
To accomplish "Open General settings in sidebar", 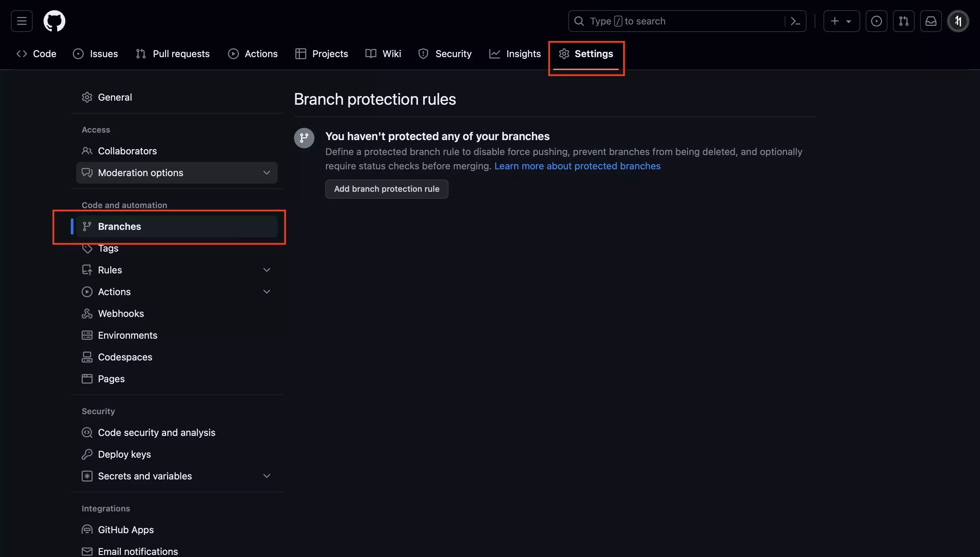I will 177,97.
